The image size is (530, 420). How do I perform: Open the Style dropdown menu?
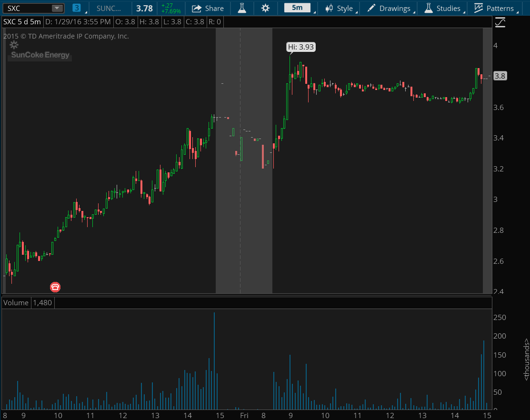339,8
